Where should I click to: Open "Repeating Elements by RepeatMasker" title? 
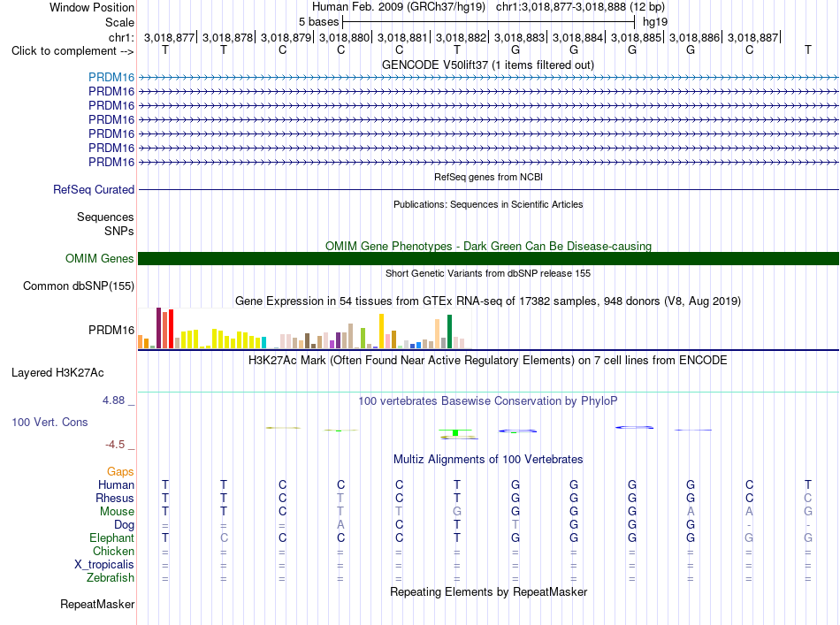(x=488, y=591)
